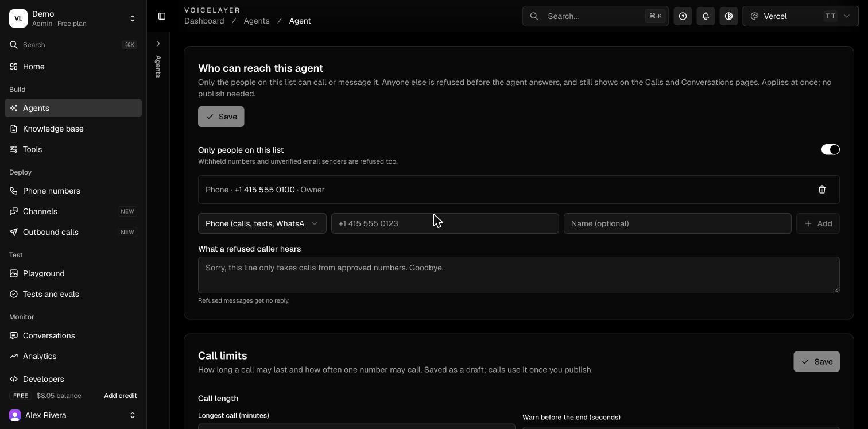Click the Outbound calls send icon
Screen dimensions: 868x429
[14, 232]
